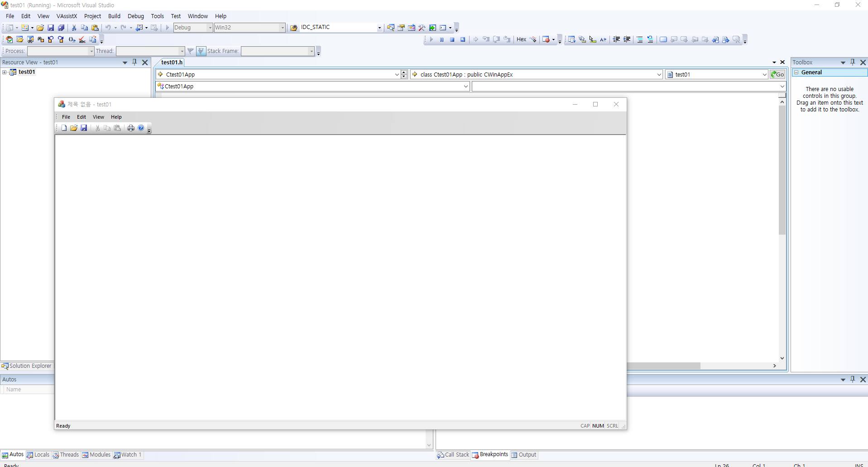Open the Win32 platform dropdown
This screenshot has width=868, height=467.
[x=283, y=28]
